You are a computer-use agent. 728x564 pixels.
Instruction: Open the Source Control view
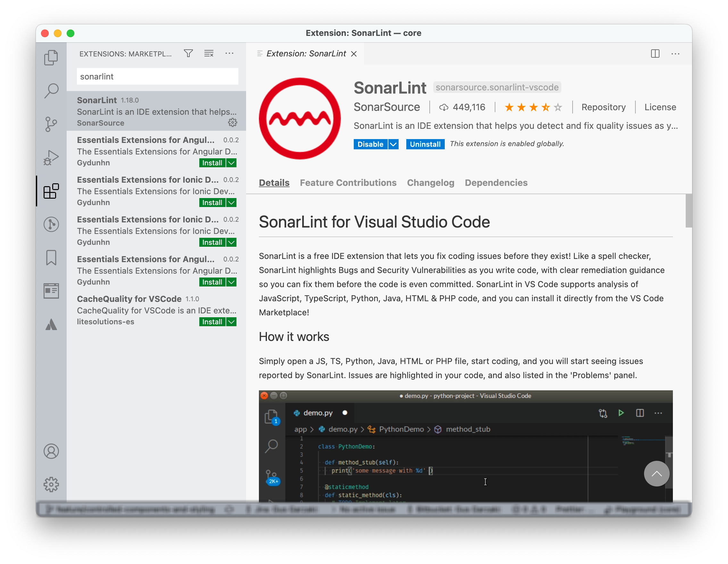point(51,124)
